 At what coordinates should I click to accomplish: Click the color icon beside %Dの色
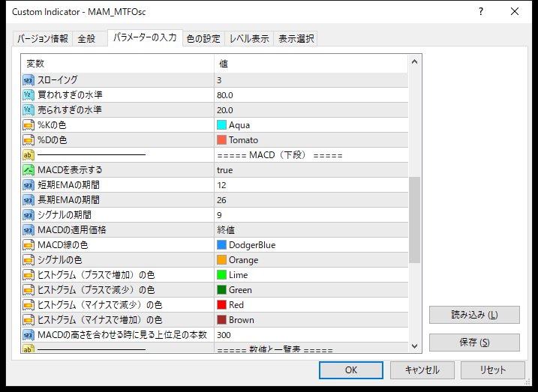[29, 140]
